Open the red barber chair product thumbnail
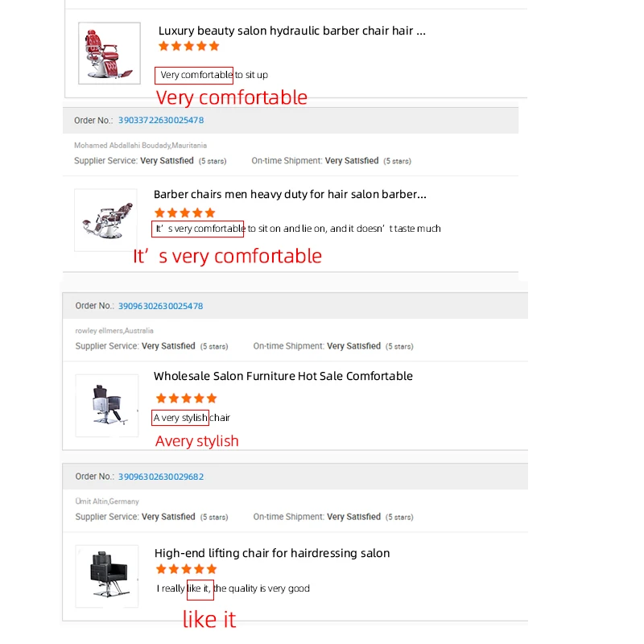 tap(109, 53)
